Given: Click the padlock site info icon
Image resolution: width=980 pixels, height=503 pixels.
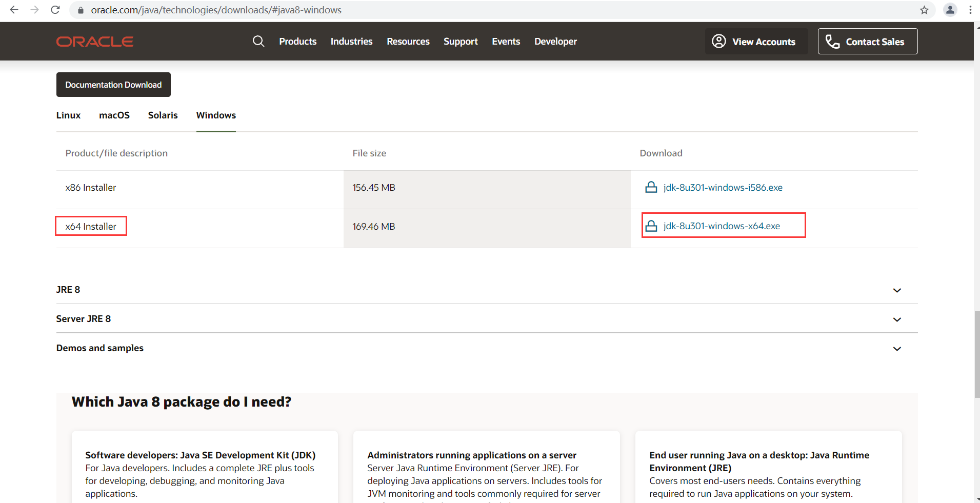Looking at the screenshot, I should 81,10.
